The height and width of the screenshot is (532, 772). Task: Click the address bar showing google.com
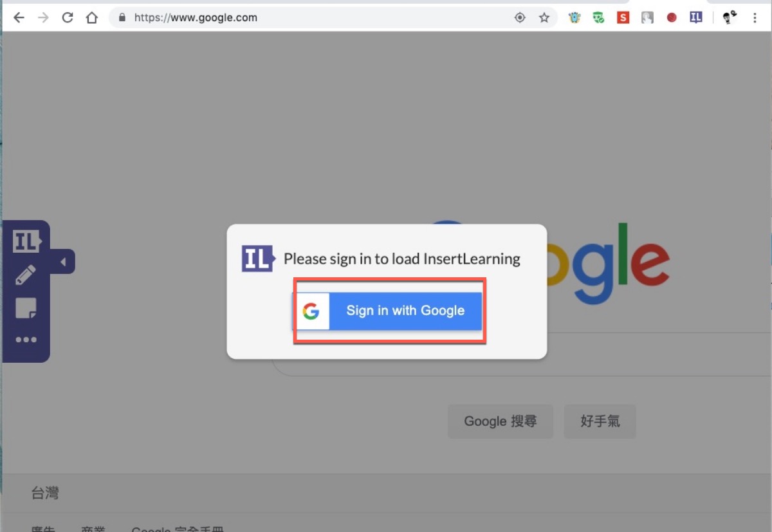[x=333, y=18]
